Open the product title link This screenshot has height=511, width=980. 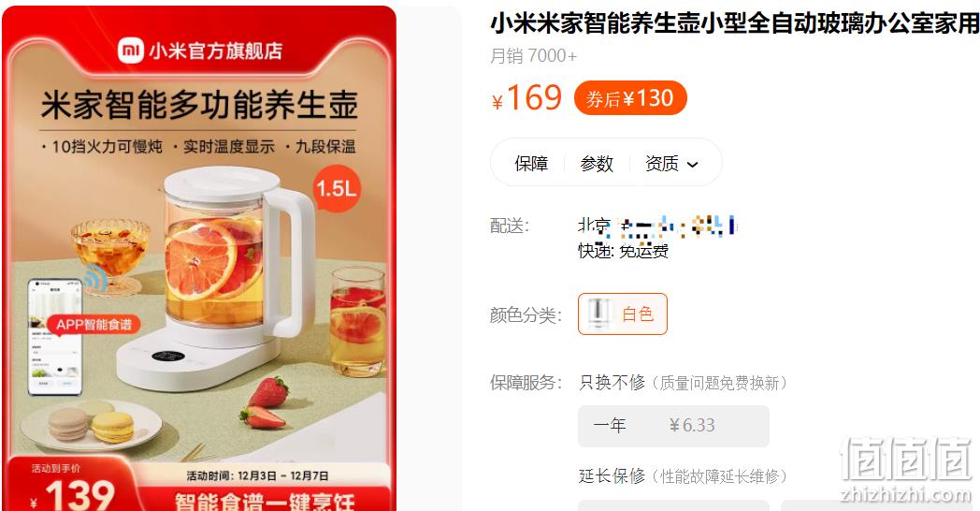point(735,23)
